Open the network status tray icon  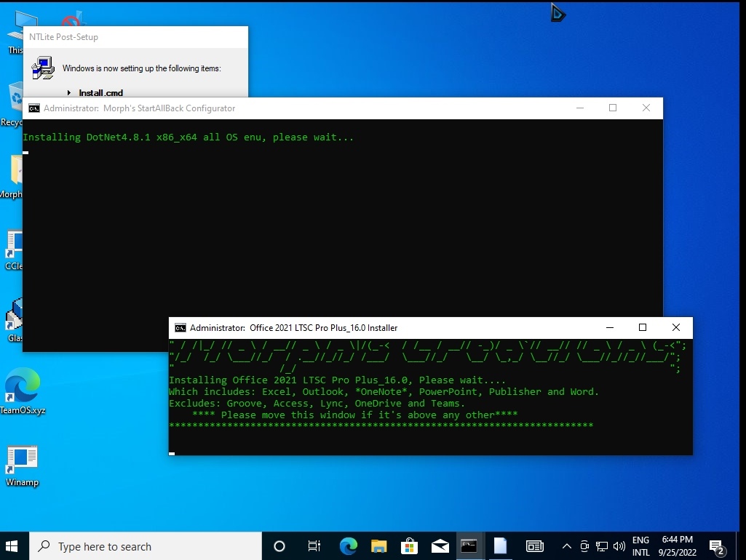[x=602, y=546]
